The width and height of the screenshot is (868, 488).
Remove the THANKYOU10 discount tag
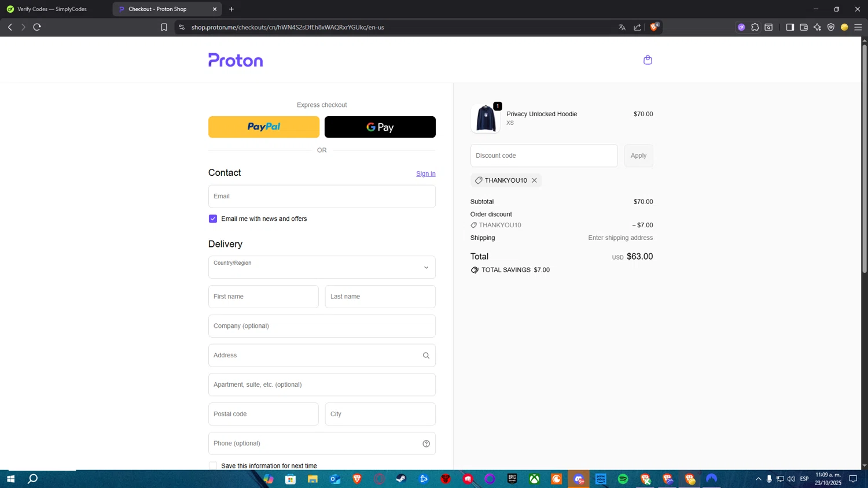pyautogui.click(x=534, y=180)
